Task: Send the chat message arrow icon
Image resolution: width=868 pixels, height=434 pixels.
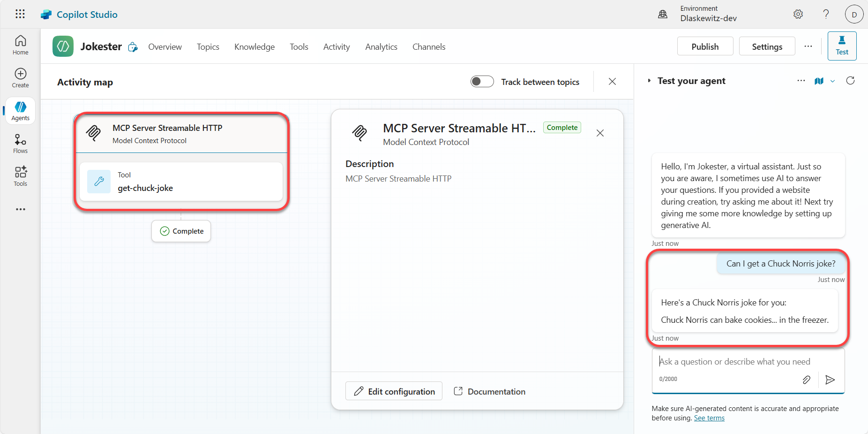Action: click(x=830, y=380)
